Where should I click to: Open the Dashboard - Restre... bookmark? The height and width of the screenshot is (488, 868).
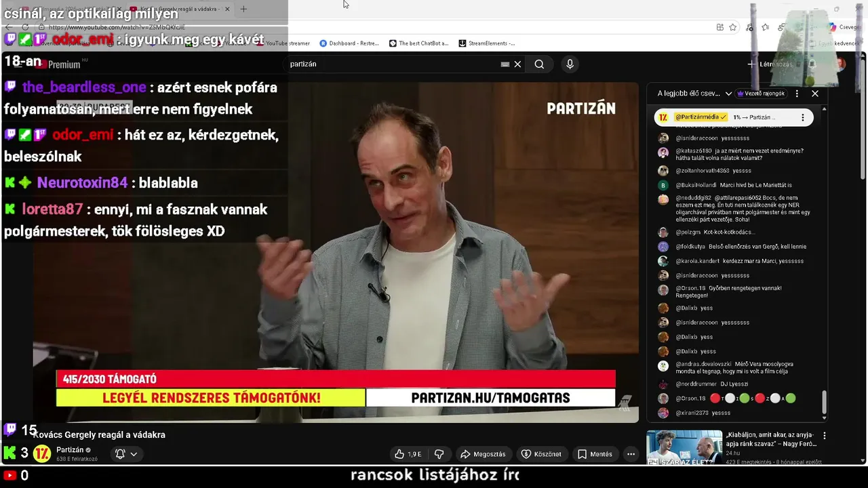[x=349, y=43]
